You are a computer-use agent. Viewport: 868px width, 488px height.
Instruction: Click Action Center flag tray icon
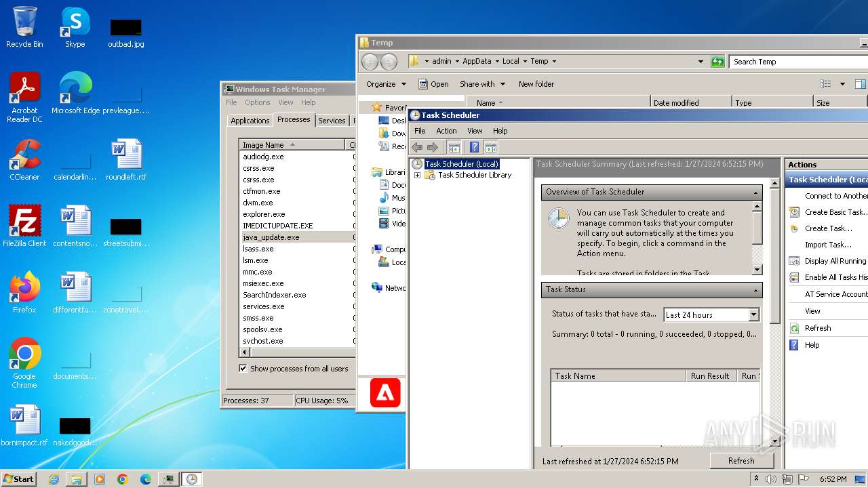(x=804, y=479)
